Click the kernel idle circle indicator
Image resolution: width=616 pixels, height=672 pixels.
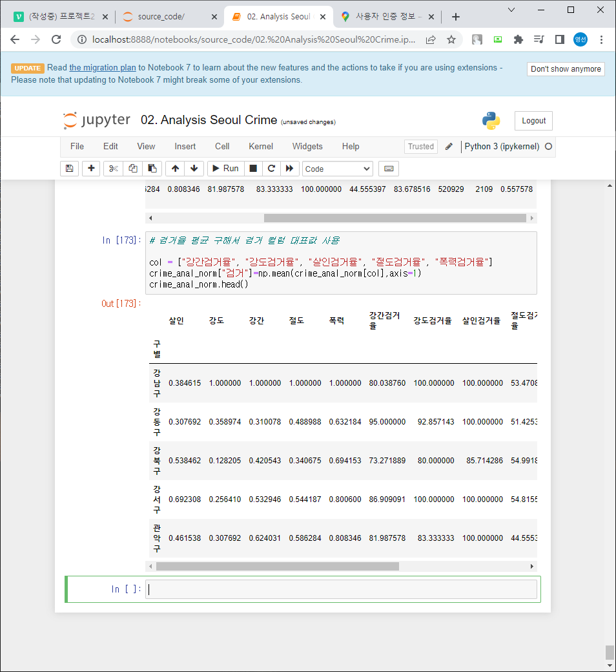548,147
